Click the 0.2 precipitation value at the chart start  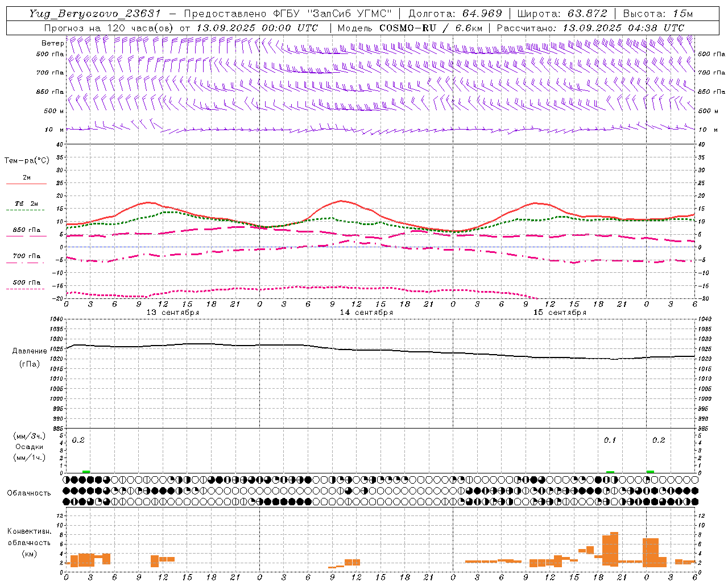click(78, 440)
